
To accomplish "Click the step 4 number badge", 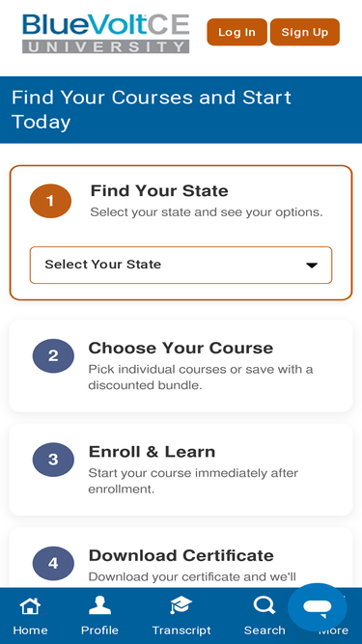I will (x=53, y=564).
